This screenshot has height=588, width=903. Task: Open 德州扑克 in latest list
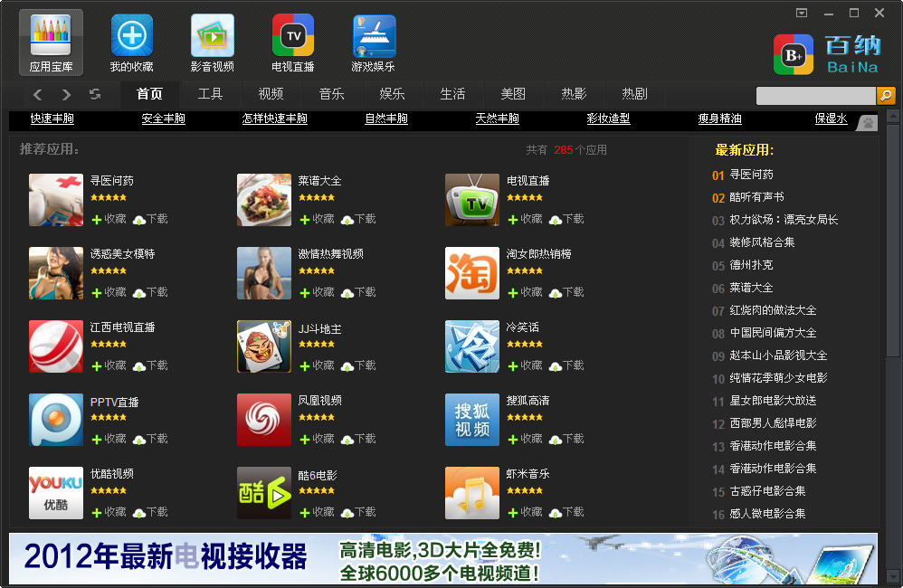[x=751, y=265]
